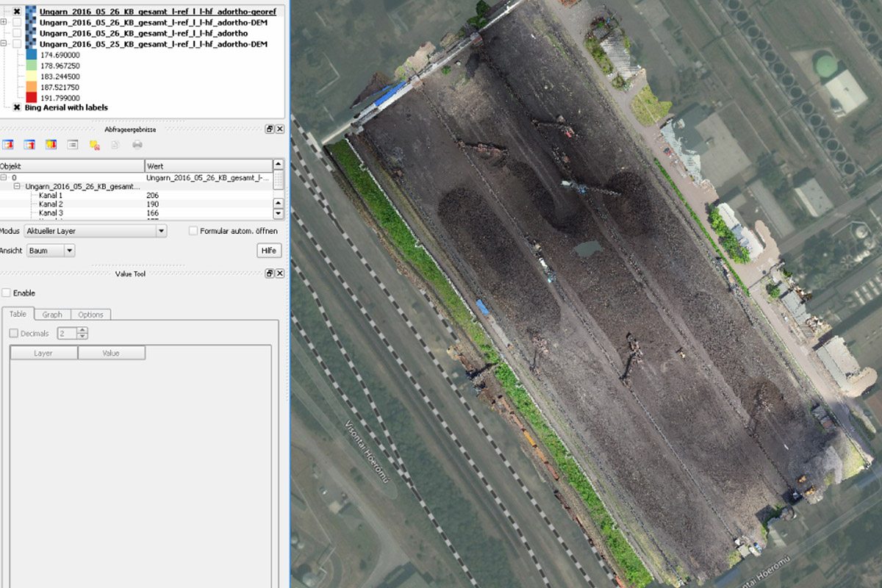Viewport: 882px width, 588px height.
Task: Float the Abfrageergebnisse panel
Action: tap(270, 129)
